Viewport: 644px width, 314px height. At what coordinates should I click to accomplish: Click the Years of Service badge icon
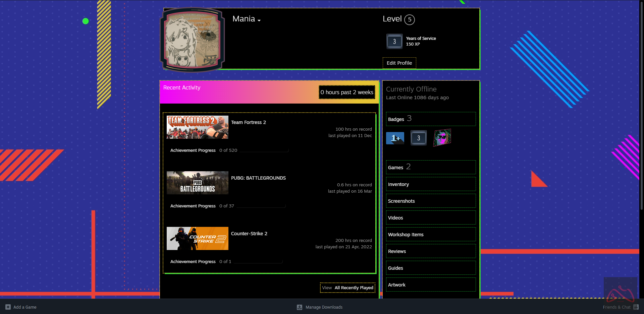394,42
